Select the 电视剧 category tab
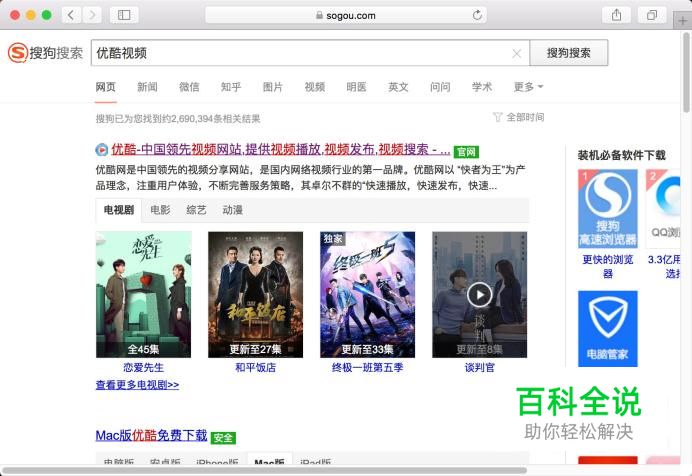Viewport: 692px width, 476px height. (x=119, y=210)
